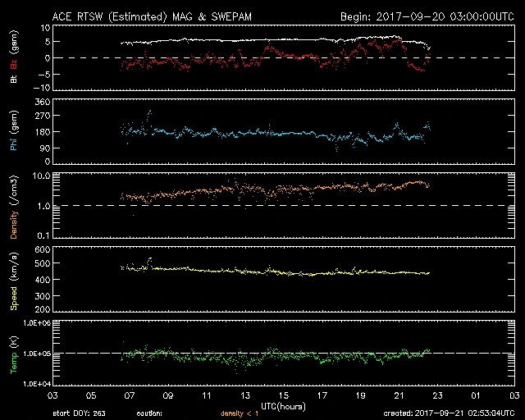Select the '300' tick on the Speed axis
Screen dimensions: 525x420
point(43,296)
